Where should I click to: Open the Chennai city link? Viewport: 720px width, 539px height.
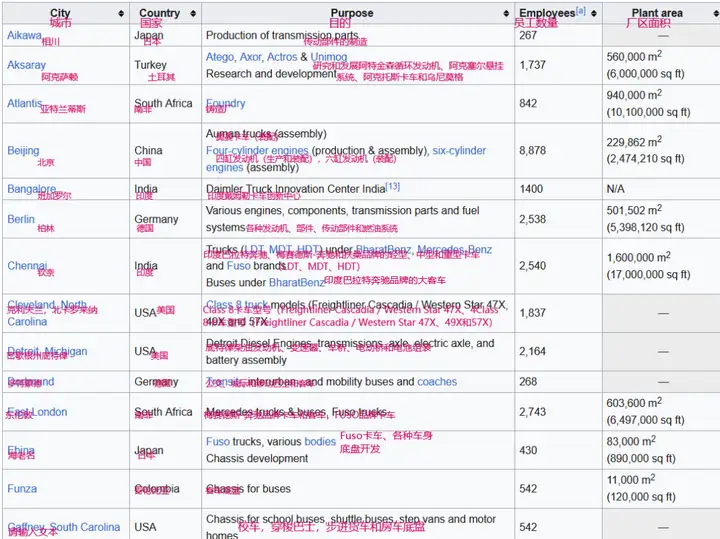click(x=27, y=265)
